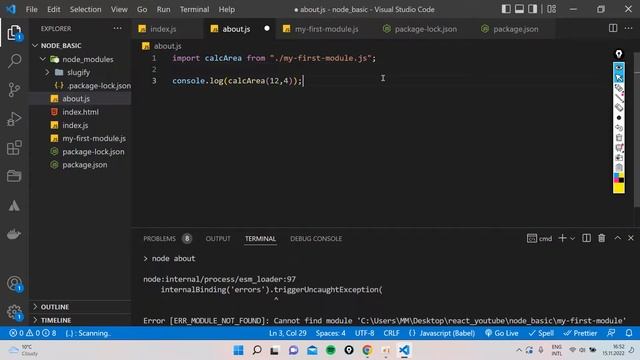This screenshot has height=360, width=640.
Task: Toggle Prettier formatter in status bar
Action: [580, 333]
